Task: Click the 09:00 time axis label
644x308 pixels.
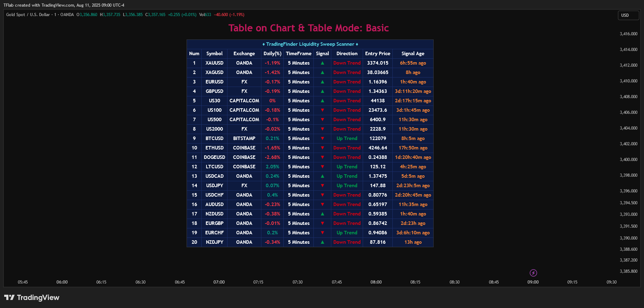Action: point(533,282)
